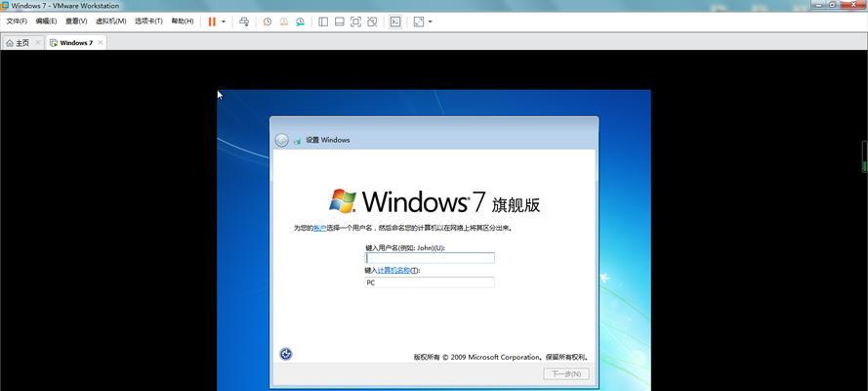Pause the virtual machine with the orange pause icon
Image resolution: width=868 pixels, height=391 pixels.
click(x=212, y=22)
